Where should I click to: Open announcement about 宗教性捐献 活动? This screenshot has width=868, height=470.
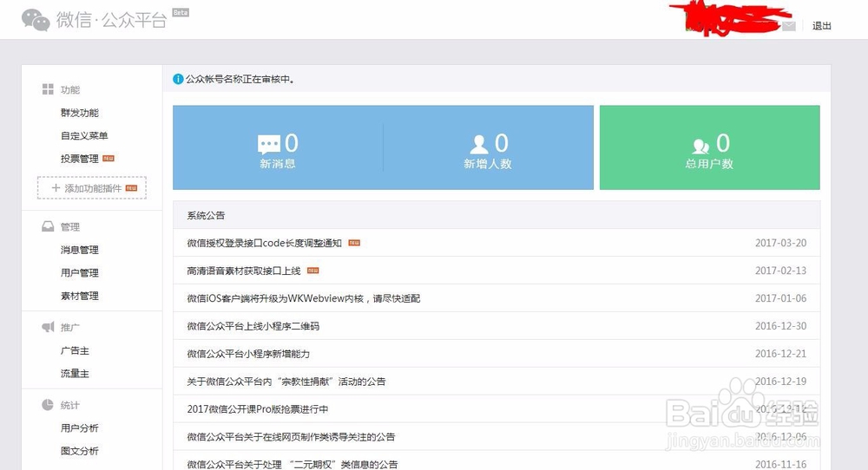click(x=286, y=381)
